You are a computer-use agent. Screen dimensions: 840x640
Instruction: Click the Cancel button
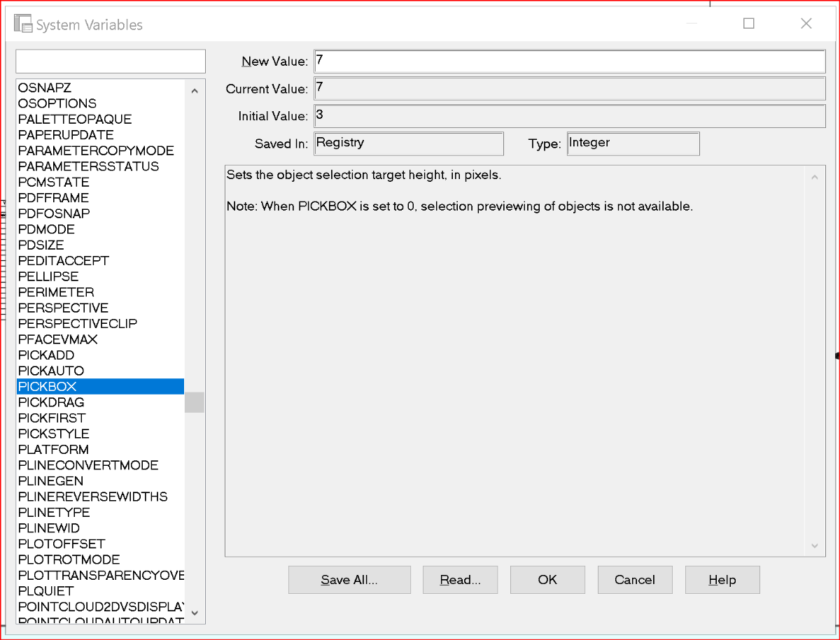(635, 580)
